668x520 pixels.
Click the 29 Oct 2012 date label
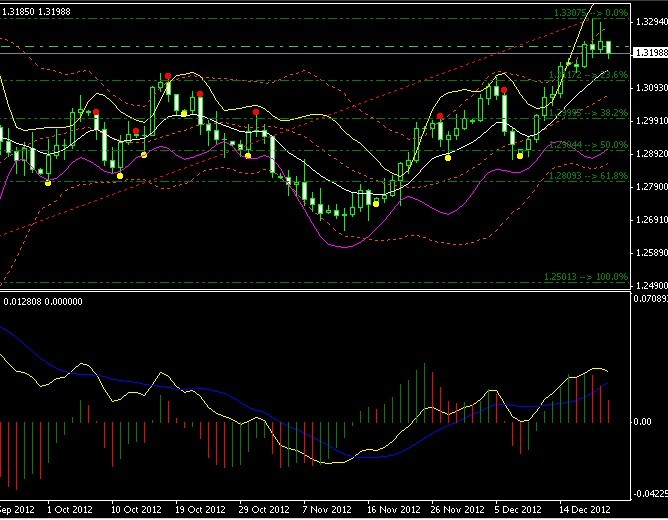click(264, 509)
